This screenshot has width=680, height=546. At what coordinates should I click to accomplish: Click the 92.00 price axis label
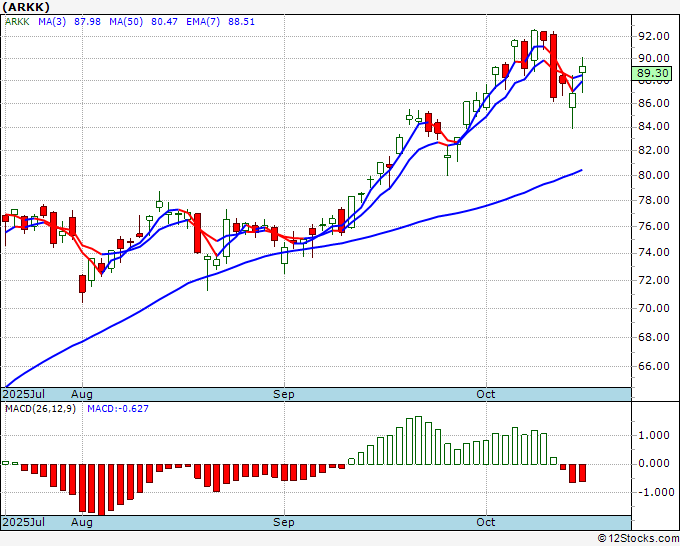pos(654,36)
